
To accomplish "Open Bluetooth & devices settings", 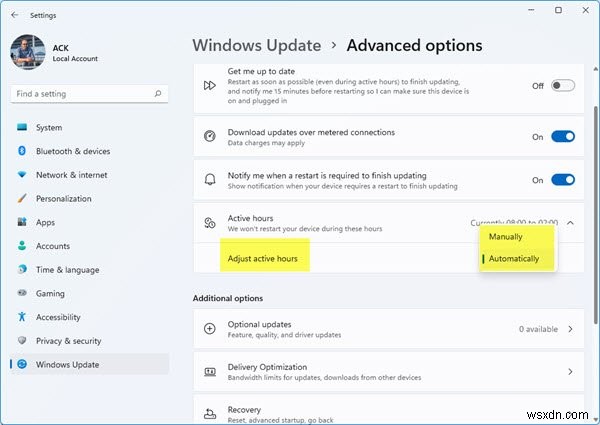I will point(89,151).
